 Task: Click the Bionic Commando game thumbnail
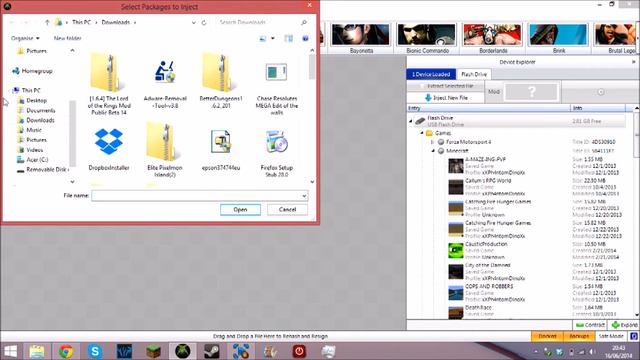point(427,35)
